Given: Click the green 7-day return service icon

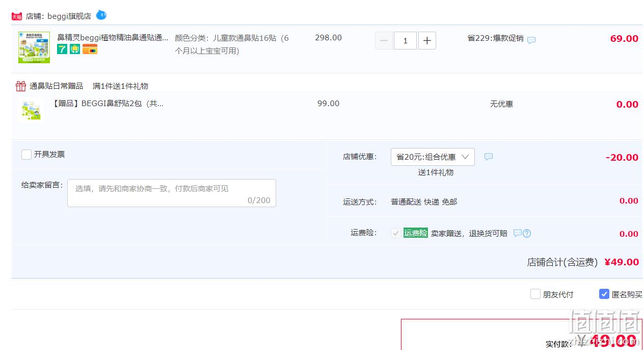Looking at the screenshot, I should pyautogui.click(x=62, y=49).
